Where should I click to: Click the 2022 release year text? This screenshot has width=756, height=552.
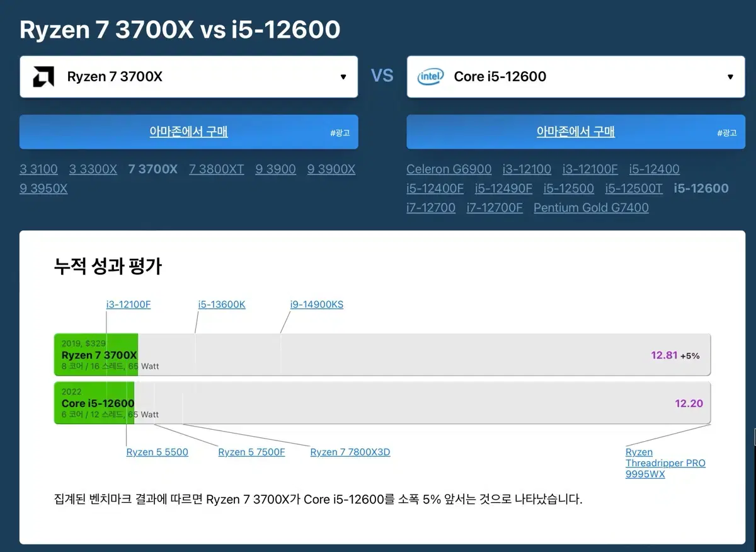(x=72, y=392)
